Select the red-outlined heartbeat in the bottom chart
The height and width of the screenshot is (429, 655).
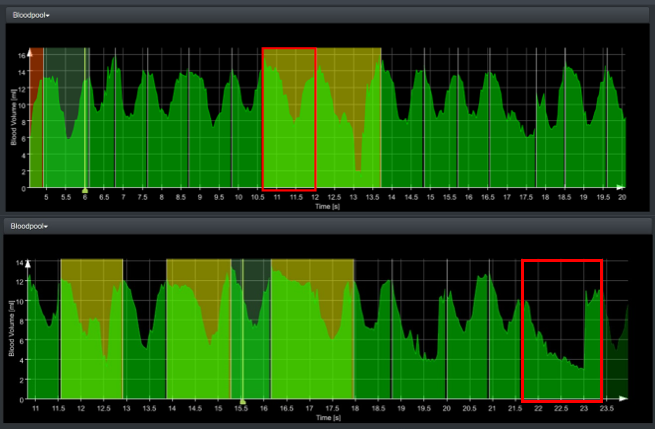point(561,328)
